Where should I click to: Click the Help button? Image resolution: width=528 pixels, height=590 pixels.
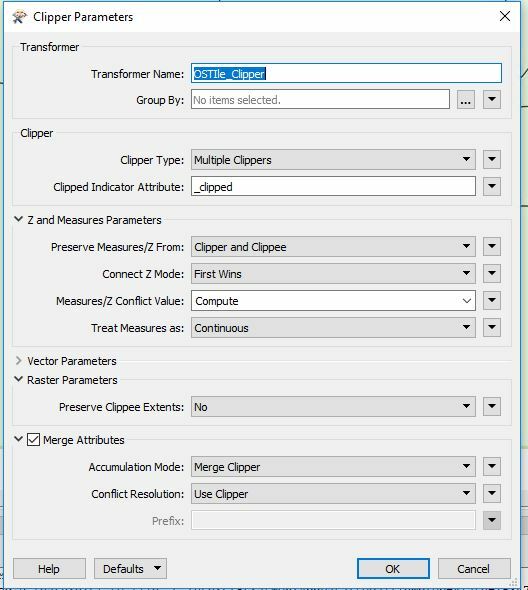pos(49,569)
